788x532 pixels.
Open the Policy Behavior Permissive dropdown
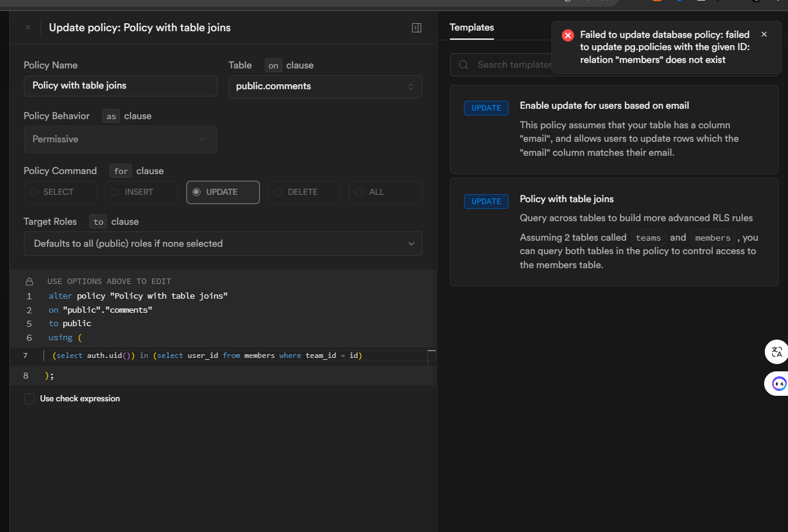coord(120,139)
